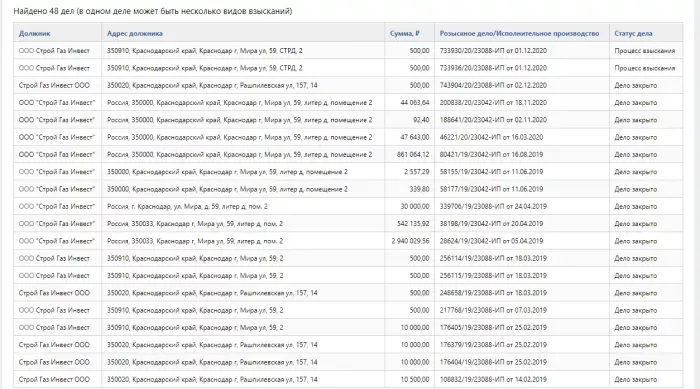This screenshot has width=700, height=389.
Task: Click the Розыскное дело/Исполнительное производство column header
Action: (519, 33)
